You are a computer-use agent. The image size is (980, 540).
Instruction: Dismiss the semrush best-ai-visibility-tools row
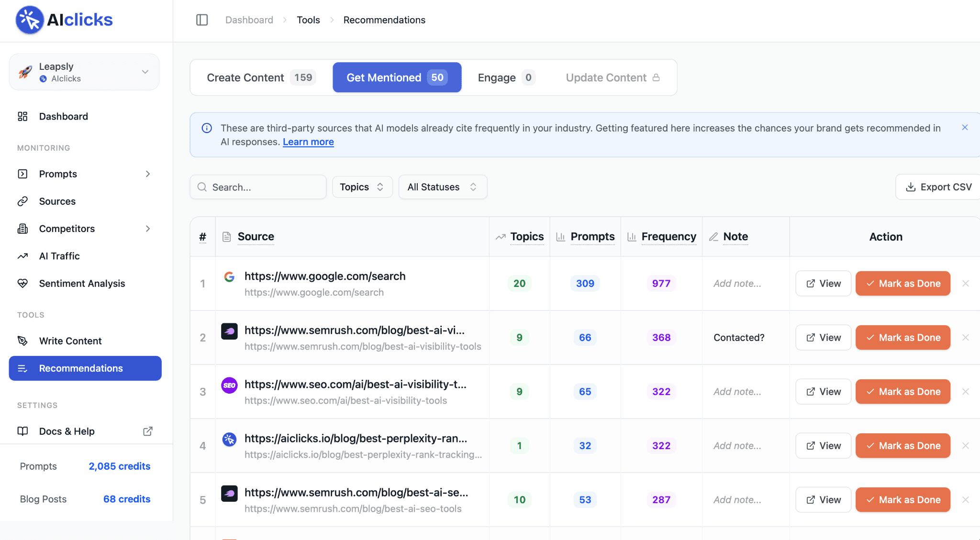pos(966,337)
